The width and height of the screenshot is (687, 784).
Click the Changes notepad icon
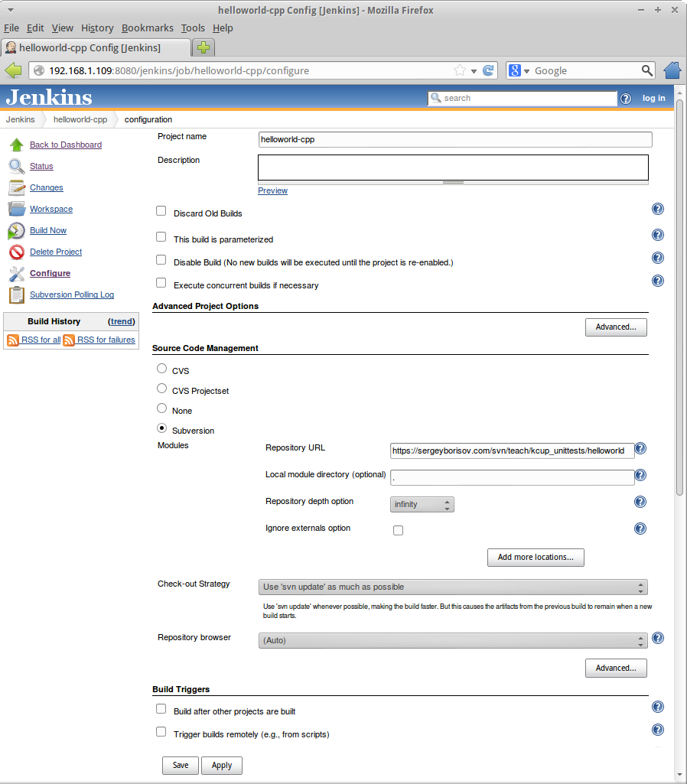coord(17,187)
